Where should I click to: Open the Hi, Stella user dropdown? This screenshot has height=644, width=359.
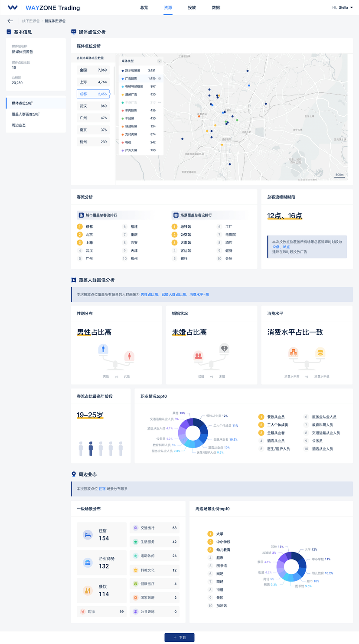[x=342, y=7]
